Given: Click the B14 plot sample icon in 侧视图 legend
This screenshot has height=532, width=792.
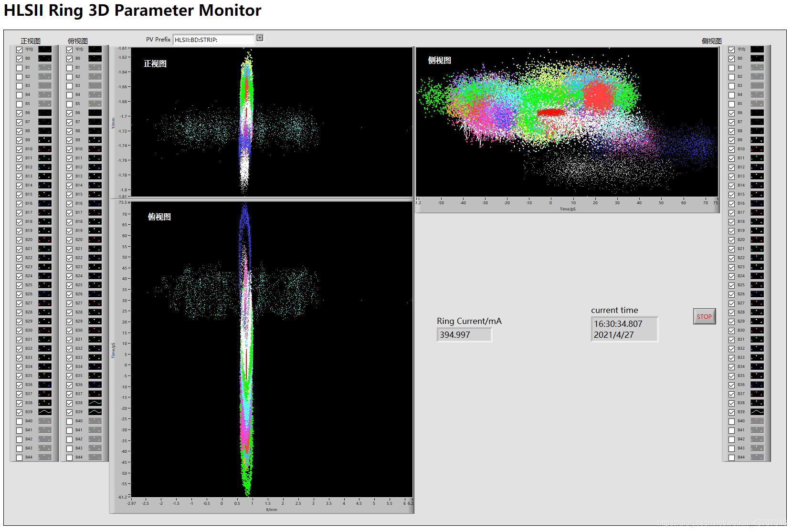Looking at the screenshot, I should pos(757,185).
